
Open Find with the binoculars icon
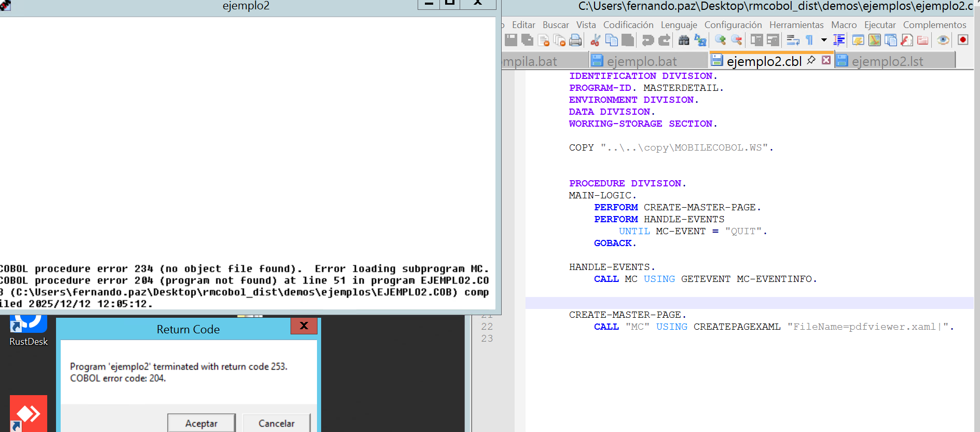click(684, 40)
